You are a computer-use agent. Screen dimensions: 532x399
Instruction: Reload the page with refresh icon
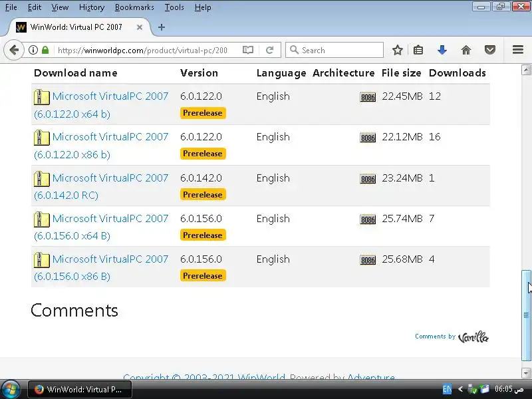point(270,51)
